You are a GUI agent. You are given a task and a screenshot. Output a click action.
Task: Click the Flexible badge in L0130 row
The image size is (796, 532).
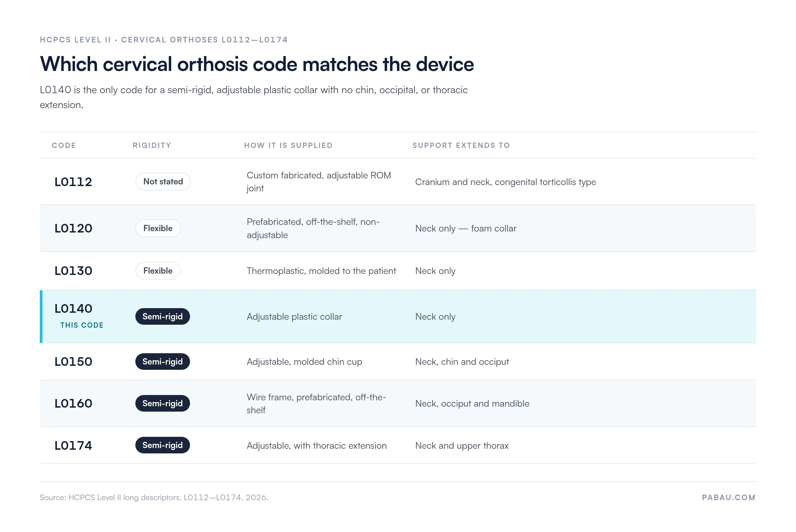click(158, 271)
